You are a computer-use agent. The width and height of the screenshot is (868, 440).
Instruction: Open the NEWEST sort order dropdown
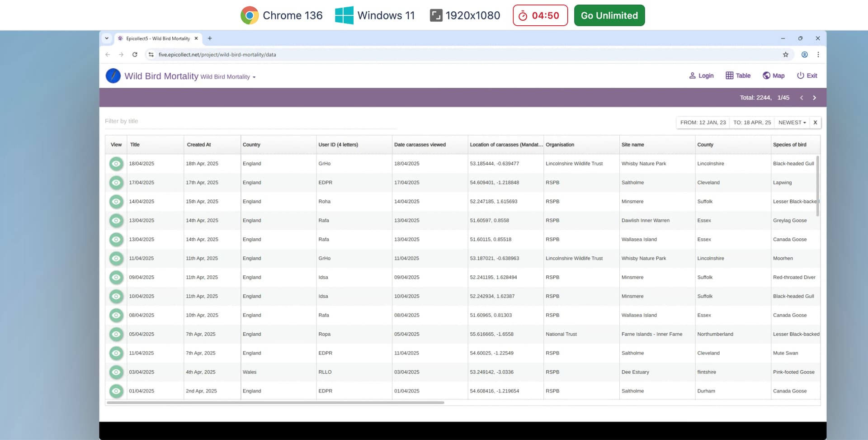coord(792,123)
